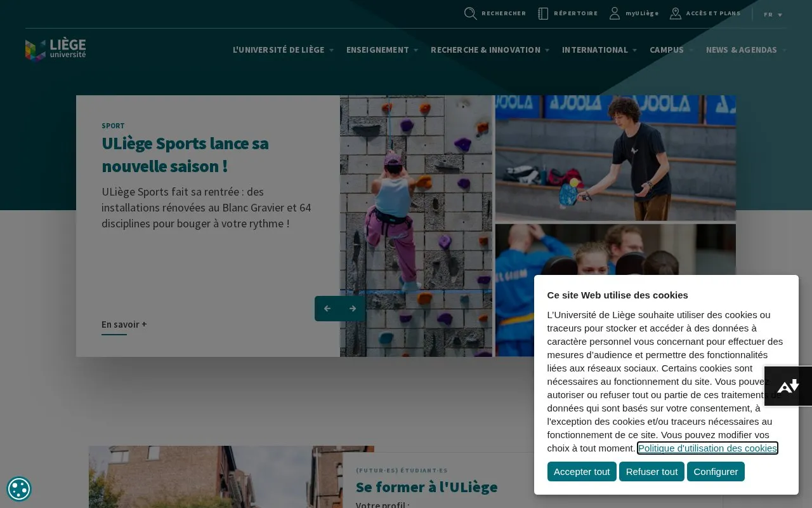
Task: Click the Accès et plans map icon
Action: pyautogui.click(x=676, y=13)
